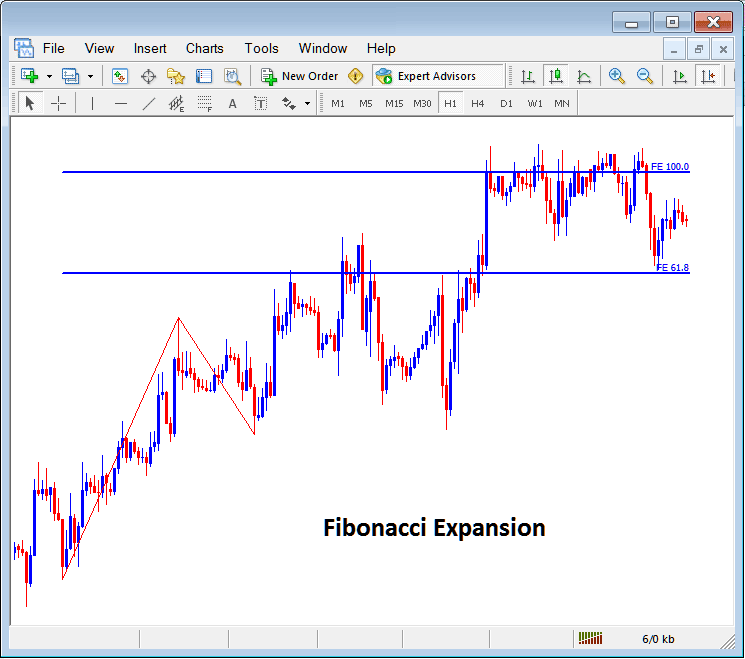This screenshot has width=745, height=659.
Task: Open the Insert menu
Action: [150, 48]
